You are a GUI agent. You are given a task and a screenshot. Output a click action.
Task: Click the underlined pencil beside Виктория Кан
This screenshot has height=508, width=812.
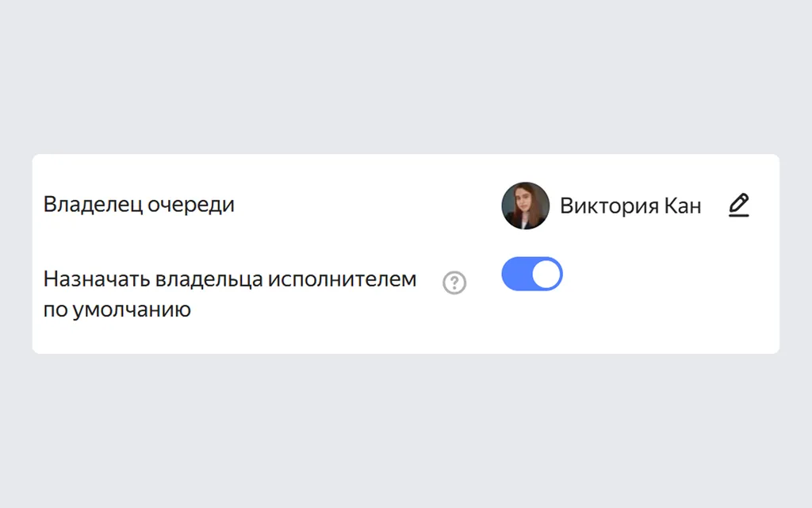(738, 206)
